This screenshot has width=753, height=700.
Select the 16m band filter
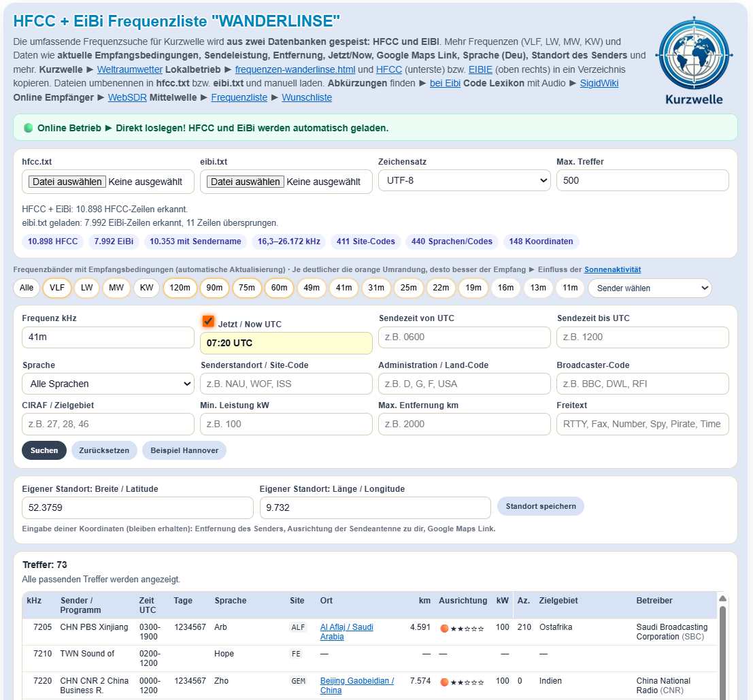tap(505, 288)
